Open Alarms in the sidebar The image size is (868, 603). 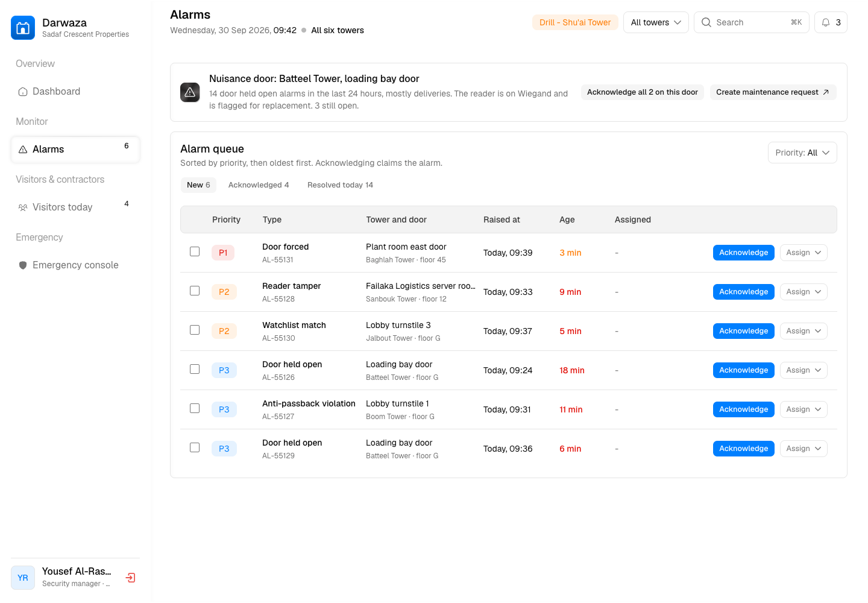coord(75,150)
